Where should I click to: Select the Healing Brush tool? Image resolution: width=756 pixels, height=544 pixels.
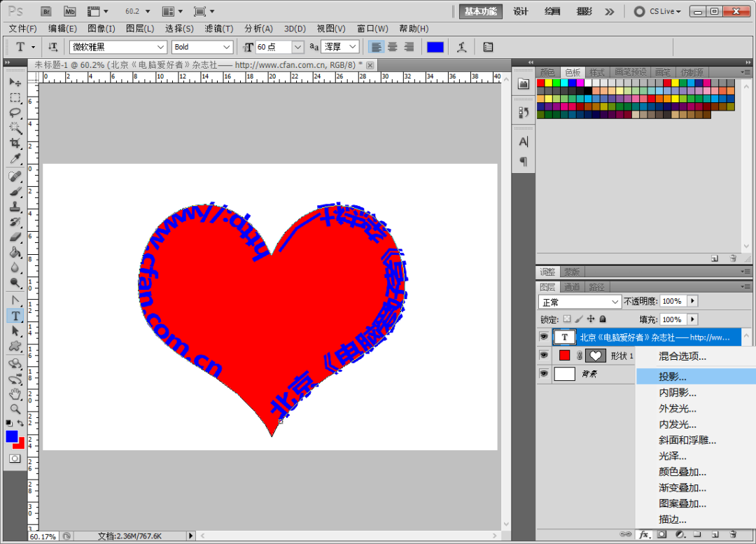click(x=15, y=176)
